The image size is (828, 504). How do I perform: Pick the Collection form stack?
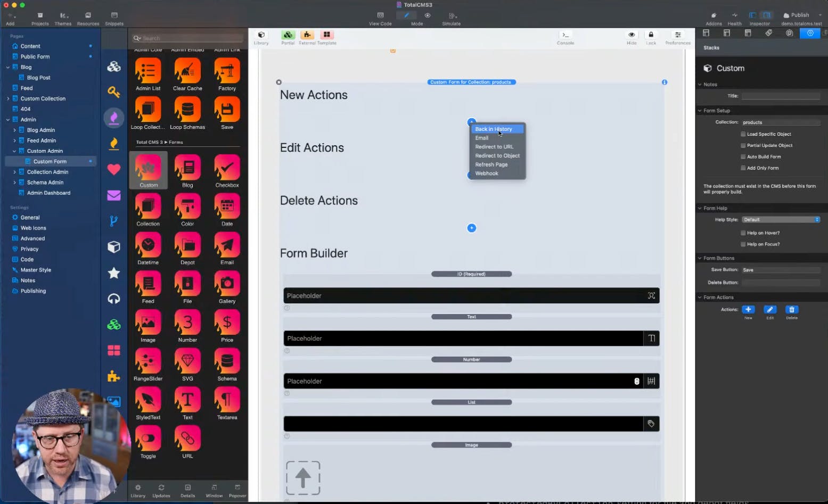pos(148,207)
